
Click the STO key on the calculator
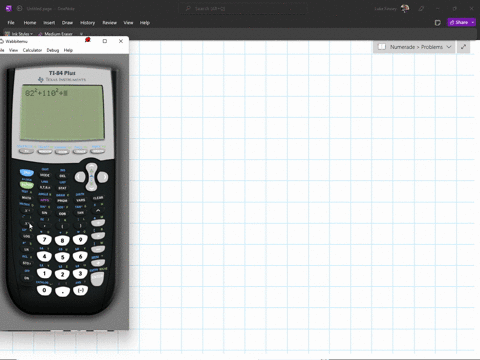click(x=27, y=263)
